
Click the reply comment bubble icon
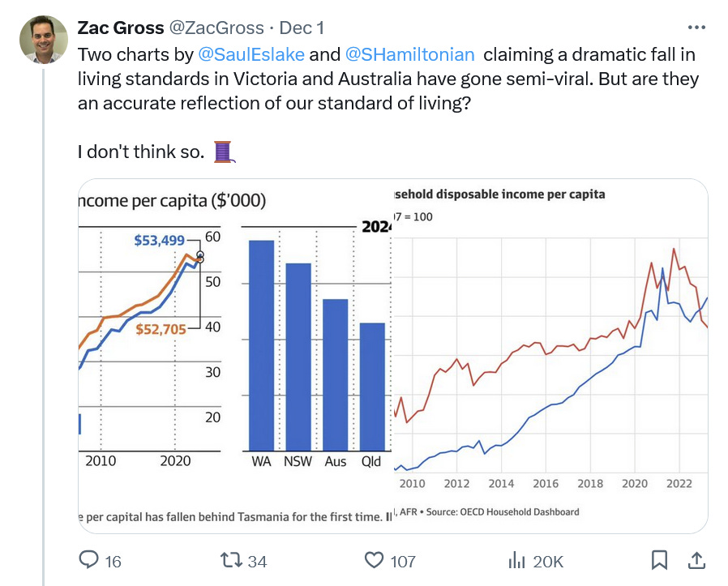pyautogui.click(x=88, y=560)
